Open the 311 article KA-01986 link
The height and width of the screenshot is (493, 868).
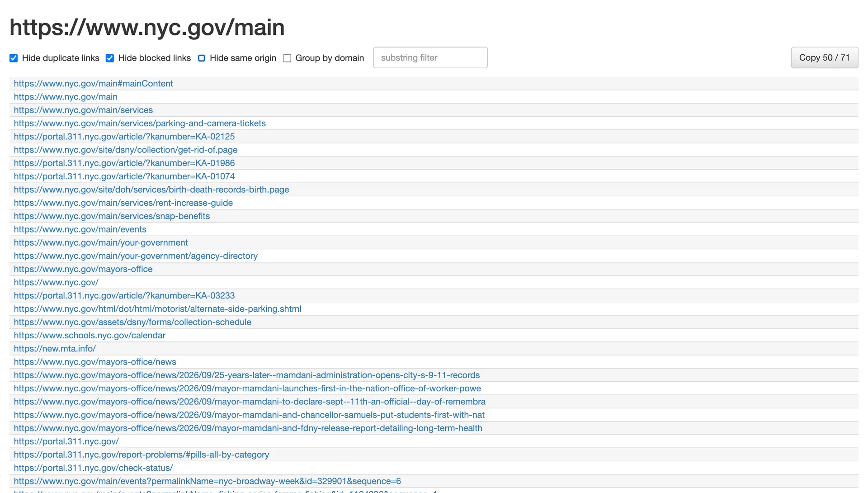[x=124, y=163]
